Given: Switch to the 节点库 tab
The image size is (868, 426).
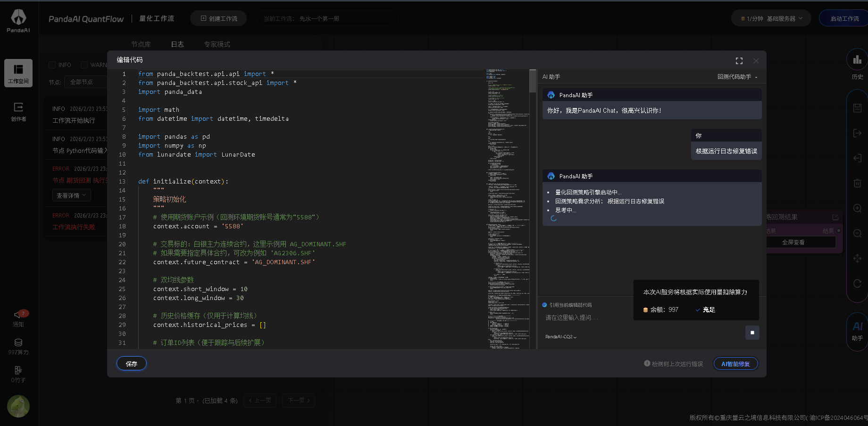Looking at the screenshot, I should (x=141, y=44).
